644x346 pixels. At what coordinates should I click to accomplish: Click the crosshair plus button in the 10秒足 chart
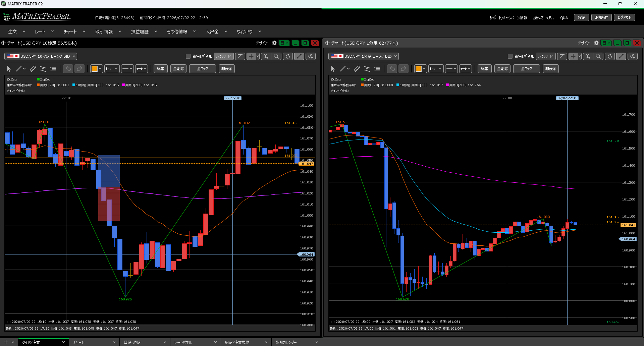coord(251,56)
